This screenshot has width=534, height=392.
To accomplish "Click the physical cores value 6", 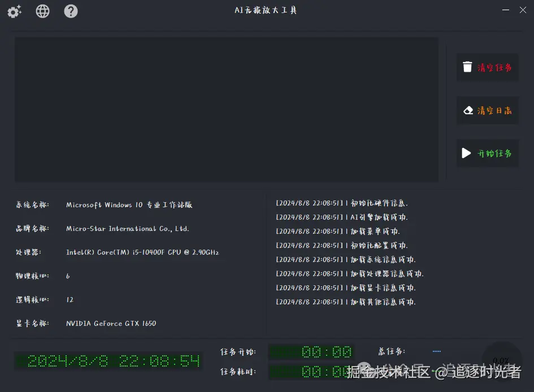I will tap(68, 276).
